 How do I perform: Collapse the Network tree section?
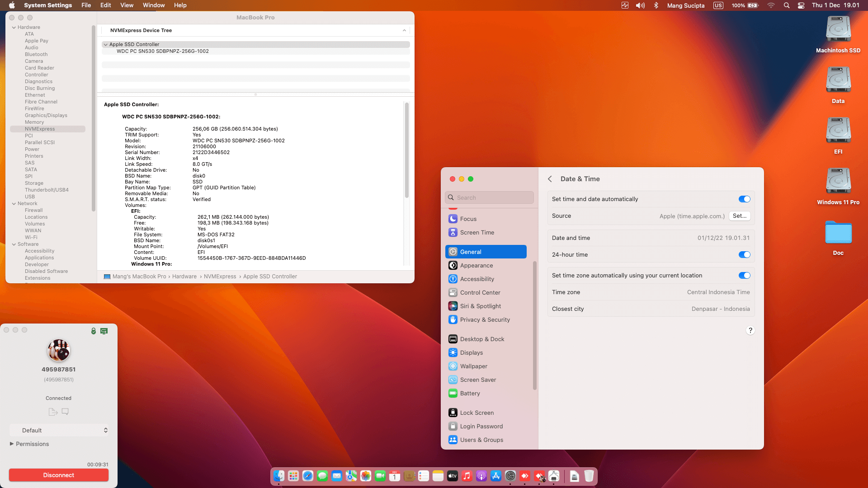14,204
